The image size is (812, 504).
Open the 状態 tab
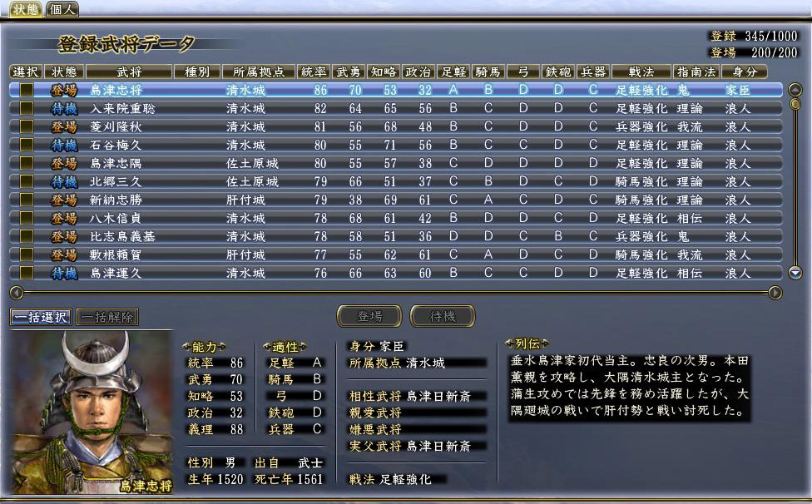tap(26, 10)
